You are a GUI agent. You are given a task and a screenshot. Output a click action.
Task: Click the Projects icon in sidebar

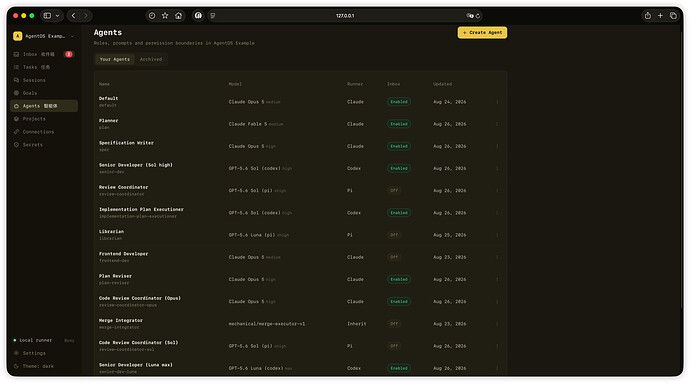point(16,119)
